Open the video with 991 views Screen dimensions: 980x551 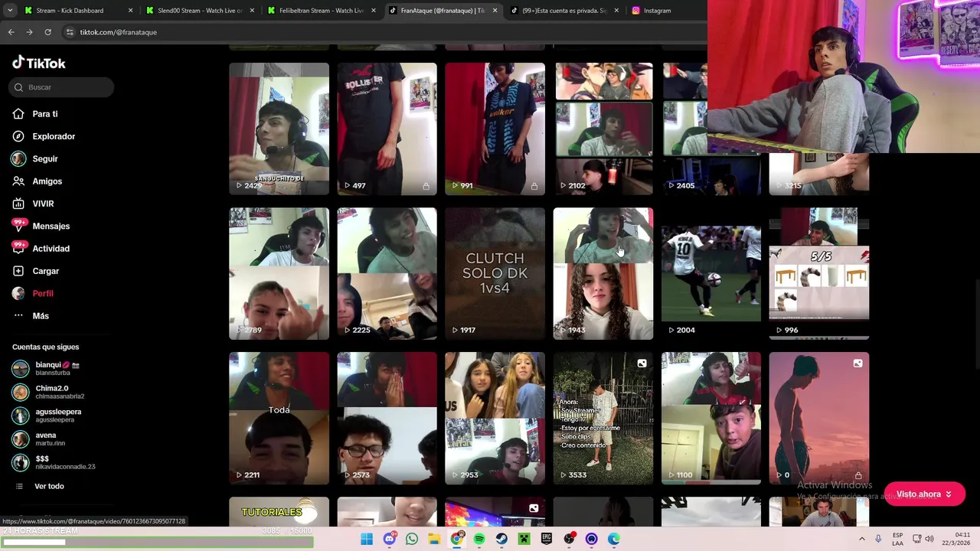point(495,129)
